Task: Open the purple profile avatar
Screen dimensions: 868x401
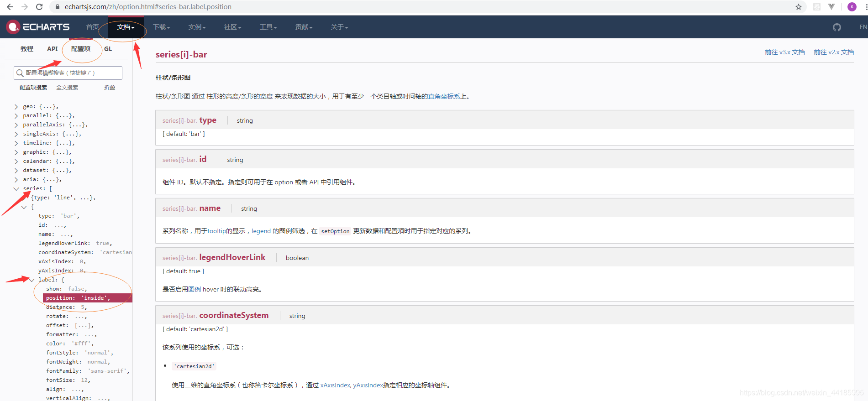Action: [852, 7]
